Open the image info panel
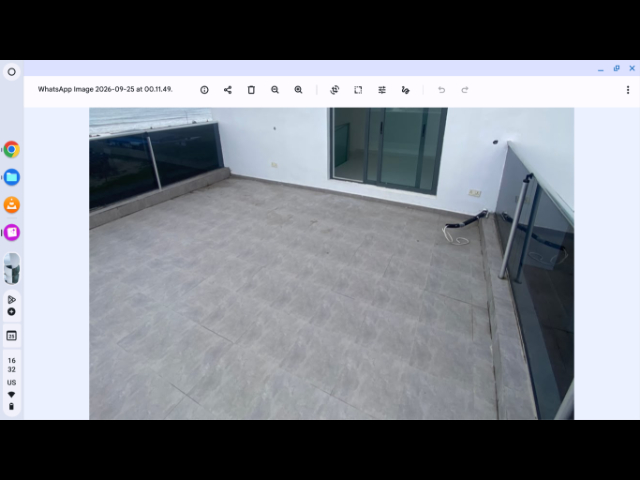 [x=204, y=90]
